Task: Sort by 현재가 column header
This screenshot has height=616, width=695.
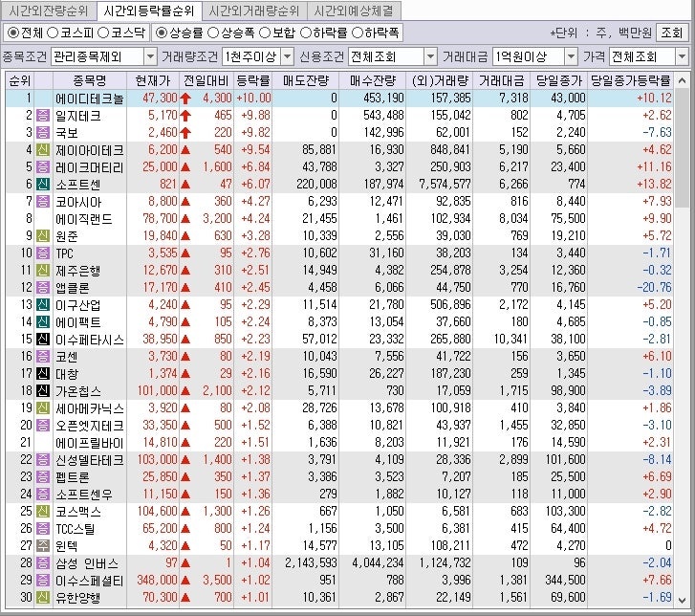Action: click(153, 80)
